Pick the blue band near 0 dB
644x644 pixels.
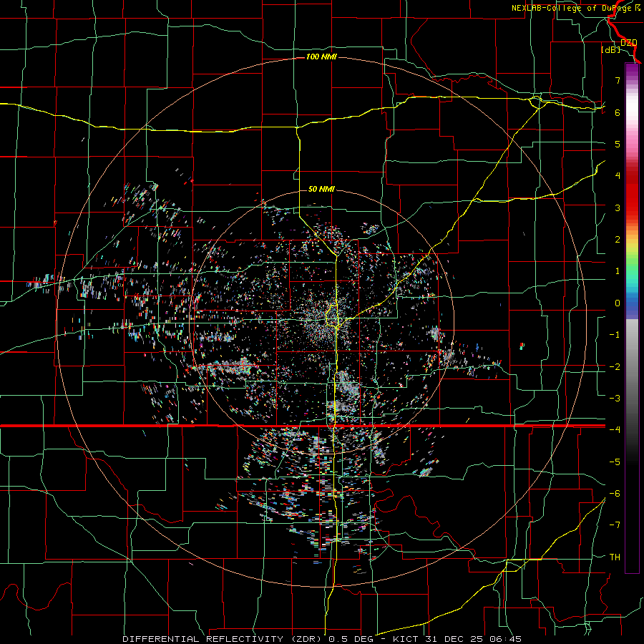(x=632, y=304)
